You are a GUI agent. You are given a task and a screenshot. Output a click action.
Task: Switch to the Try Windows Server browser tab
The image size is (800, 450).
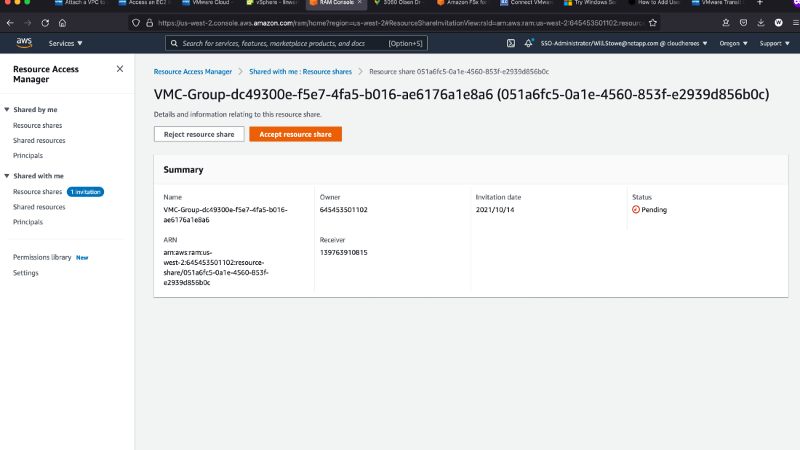590,3
